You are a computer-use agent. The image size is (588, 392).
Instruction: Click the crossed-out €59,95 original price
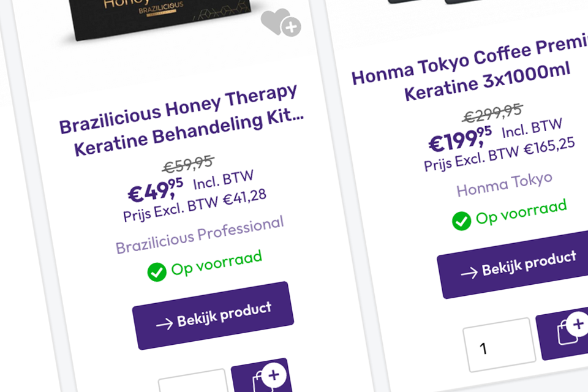coord(187,164)
